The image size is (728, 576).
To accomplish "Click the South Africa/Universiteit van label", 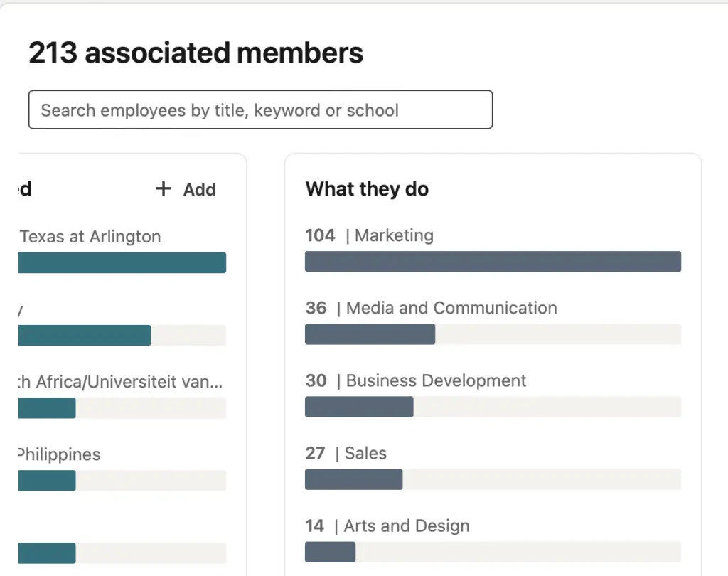I will [x=120, y=382].
